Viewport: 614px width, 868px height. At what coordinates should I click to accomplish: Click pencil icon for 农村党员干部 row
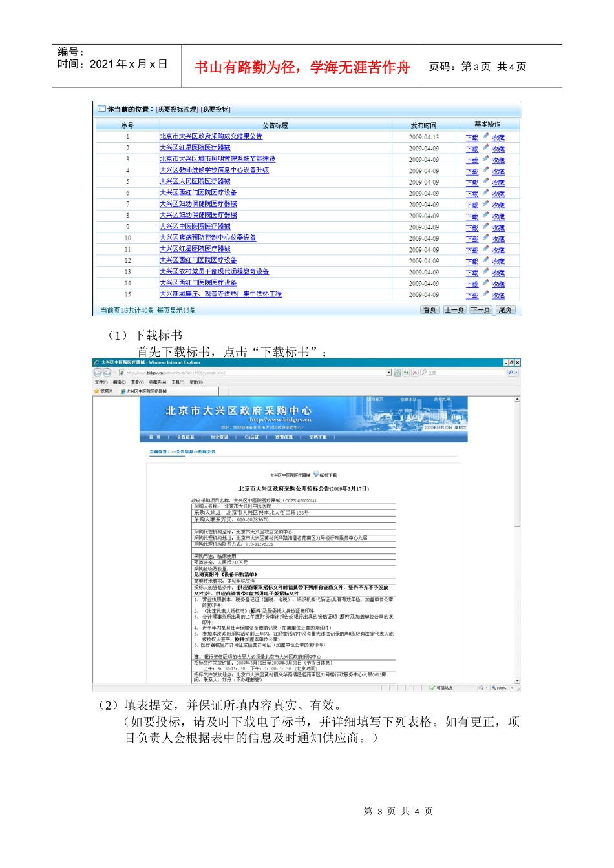[485, 271]
